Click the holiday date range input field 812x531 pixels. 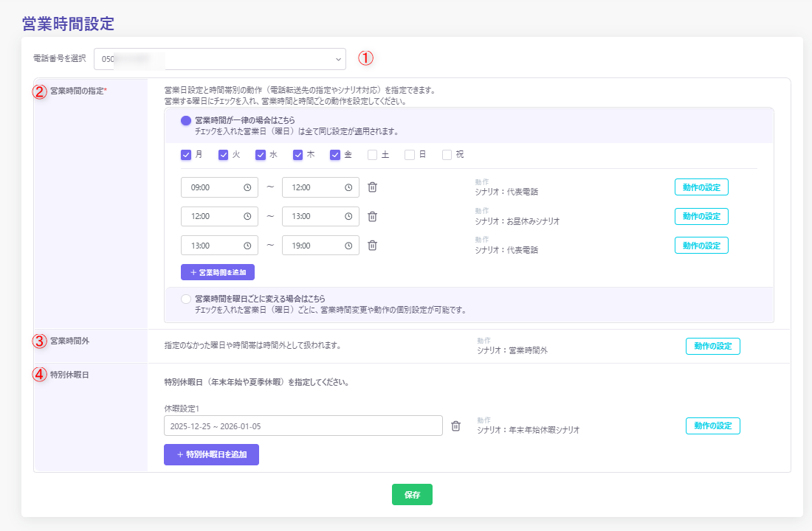click(303, 426)
